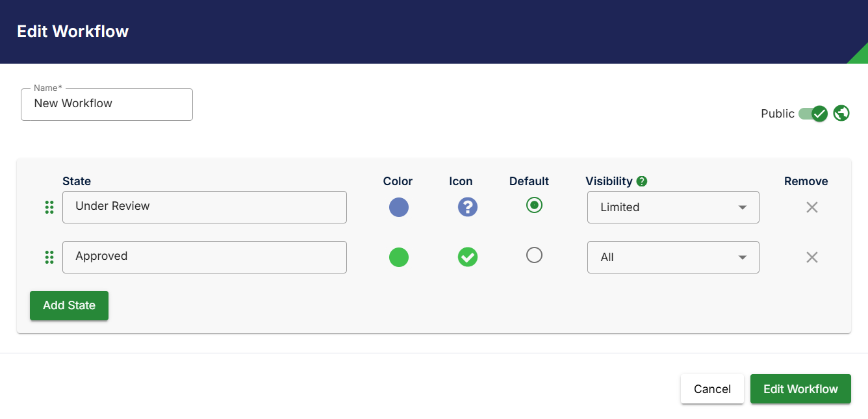Click the Visibility help question icon
Image resolution: width=868 pixels, height=419 pixels.
coord(642,181)
